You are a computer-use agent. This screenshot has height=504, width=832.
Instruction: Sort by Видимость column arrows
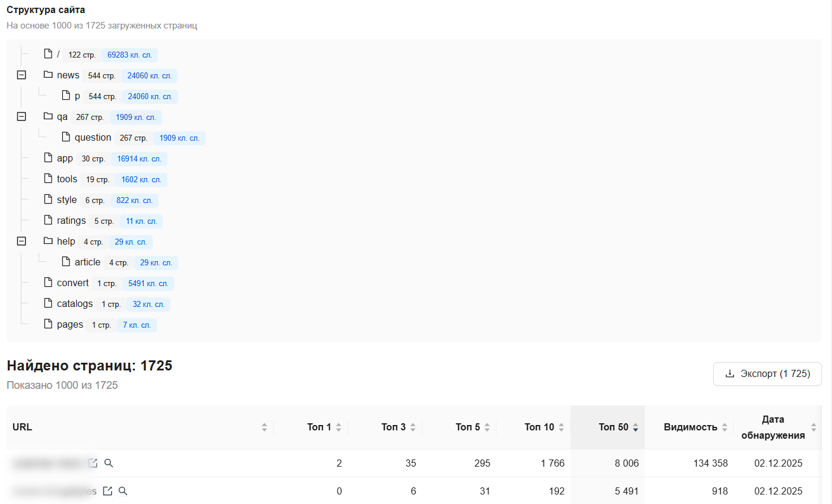pos(725,427)
